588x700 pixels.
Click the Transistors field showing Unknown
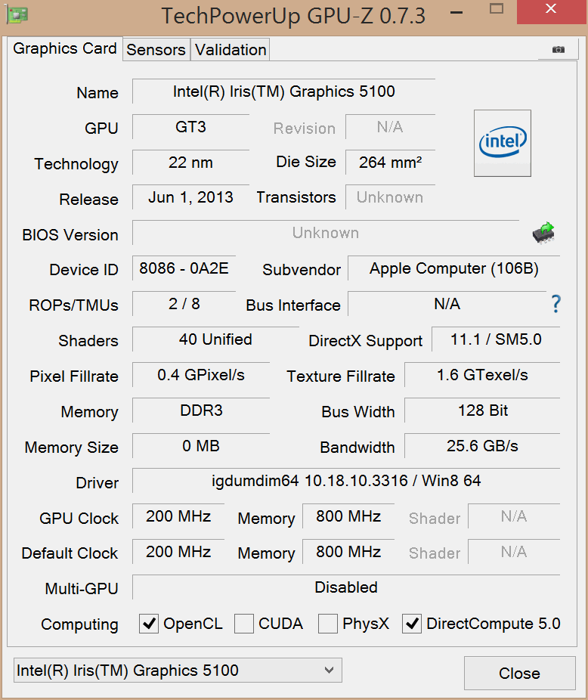pos(390,197)
